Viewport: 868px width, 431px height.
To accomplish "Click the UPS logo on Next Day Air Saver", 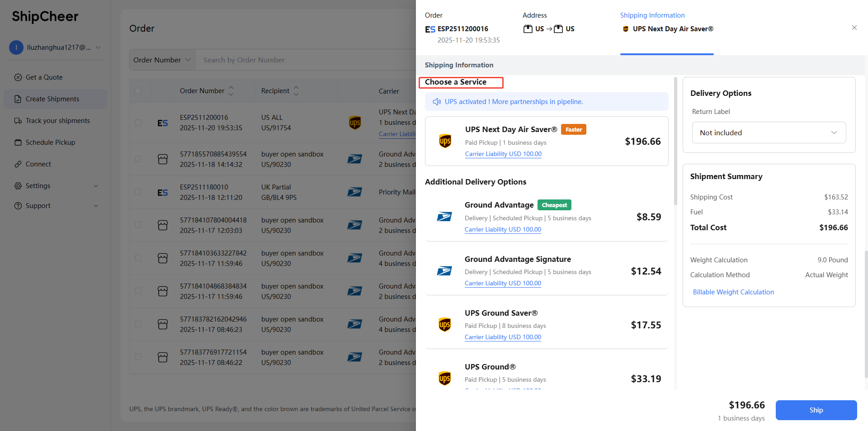I will click(445, 141).
